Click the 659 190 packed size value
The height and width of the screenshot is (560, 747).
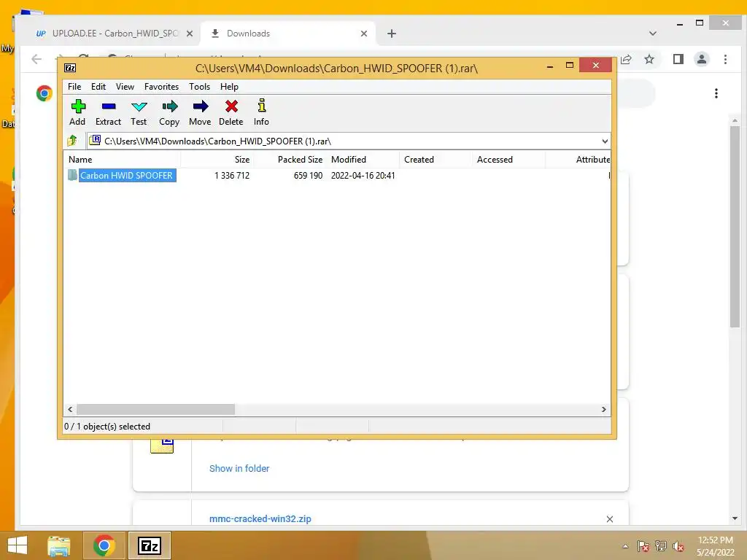[x=308, y=175]
